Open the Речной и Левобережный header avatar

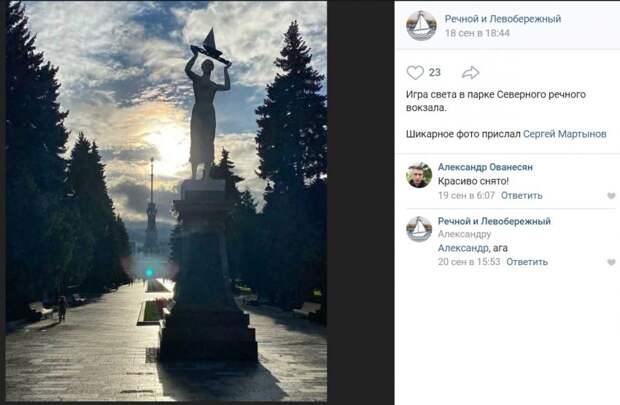point(421,26)
